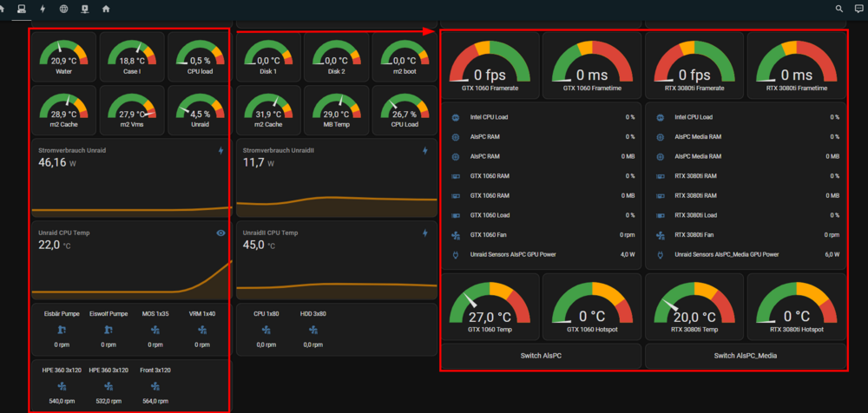
Task: Switch to the globe network tab
Action: (63, 9)
